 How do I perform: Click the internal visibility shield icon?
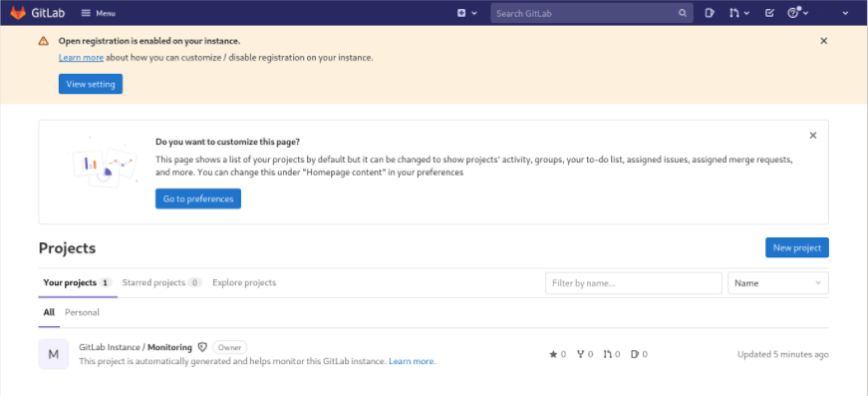202,347
